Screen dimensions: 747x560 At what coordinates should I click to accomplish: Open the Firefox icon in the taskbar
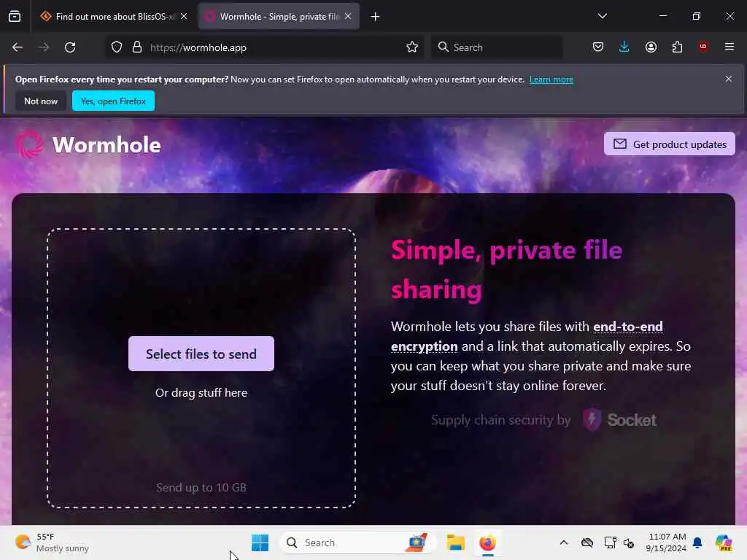click(x=487, y=542)
